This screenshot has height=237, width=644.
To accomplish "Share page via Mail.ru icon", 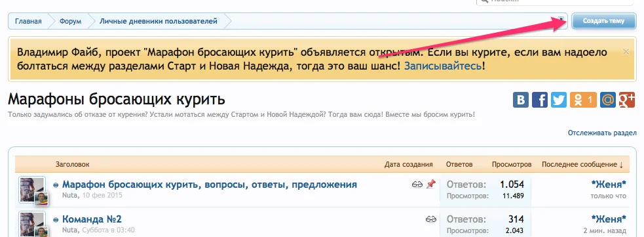I will click(x=607, y=100).
